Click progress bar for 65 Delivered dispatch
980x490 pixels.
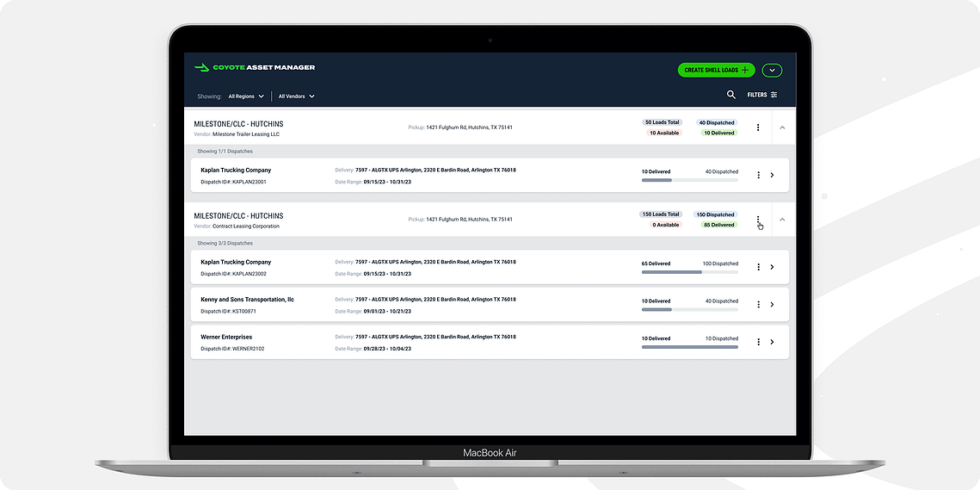[689, 272]
